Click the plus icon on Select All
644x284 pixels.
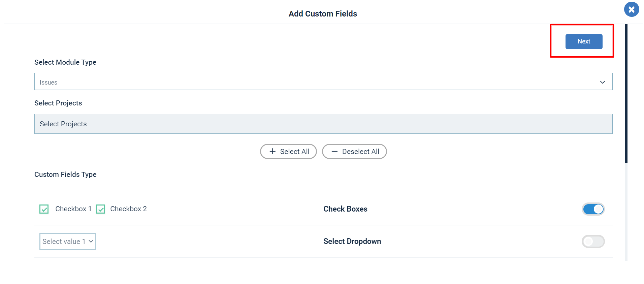[x=272, y=152]
